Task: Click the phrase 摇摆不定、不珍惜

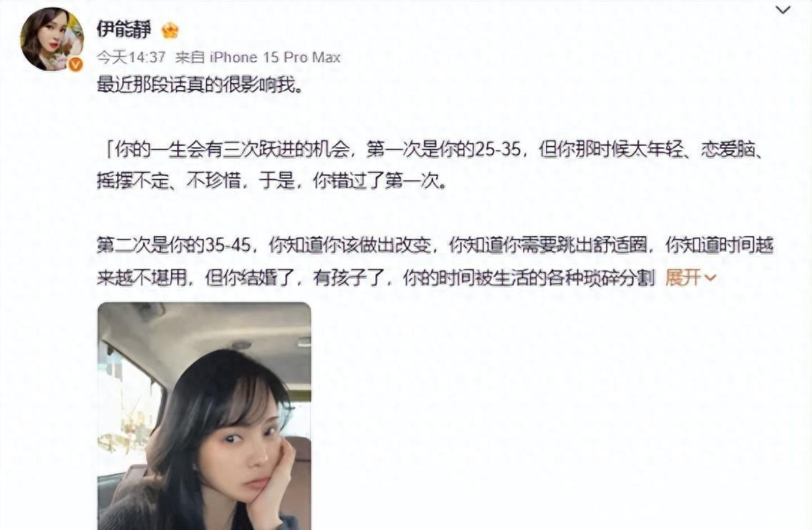Action: click(169, 181)
